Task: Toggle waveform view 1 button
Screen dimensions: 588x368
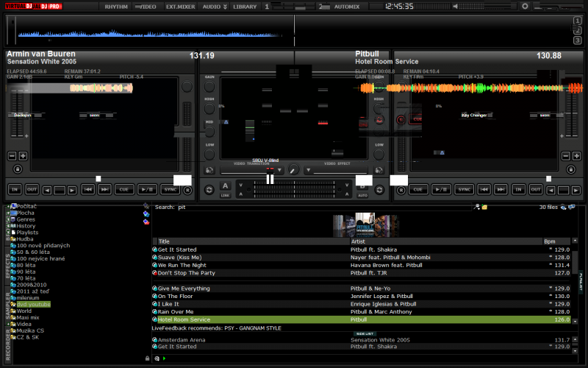Action: coord(578,21)
